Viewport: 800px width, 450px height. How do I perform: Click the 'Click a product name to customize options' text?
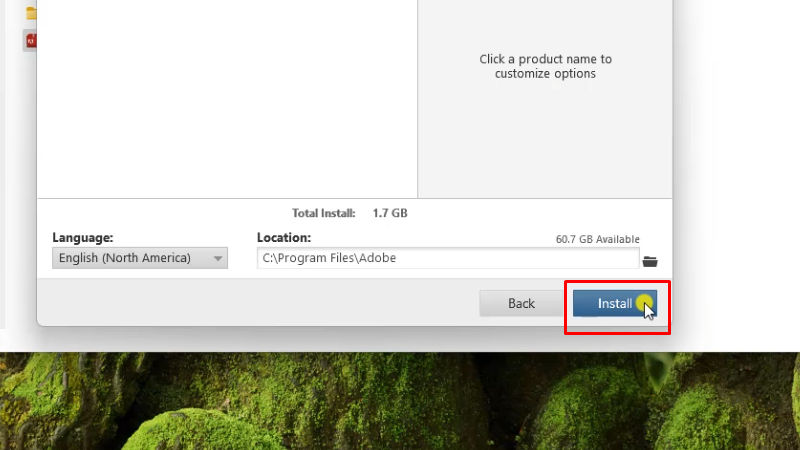pos(545,66)
